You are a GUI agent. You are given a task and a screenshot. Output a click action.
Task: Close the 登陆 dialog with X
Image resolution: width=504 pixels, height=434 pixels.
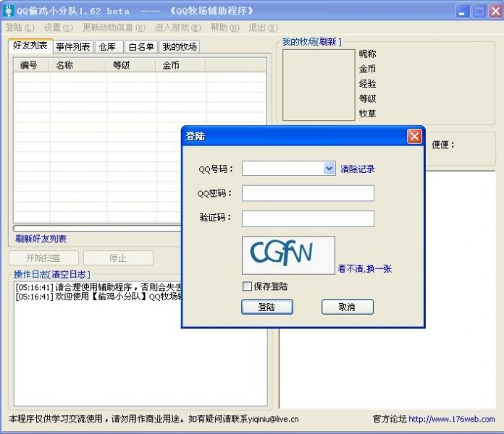coord(414,137)
